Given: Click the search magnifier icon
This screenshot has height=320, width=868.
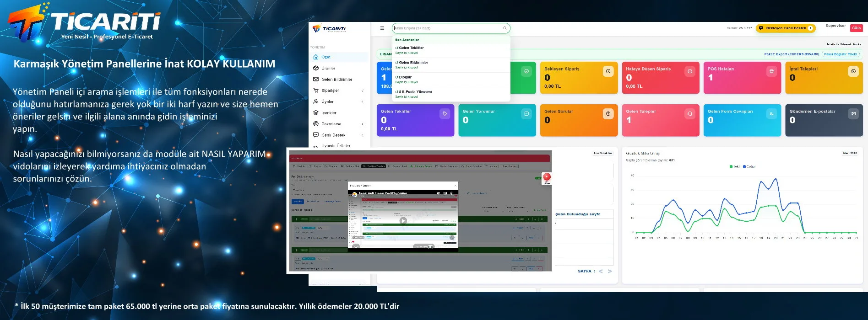Looking at the screenshot, I should (x=505, y=28).
